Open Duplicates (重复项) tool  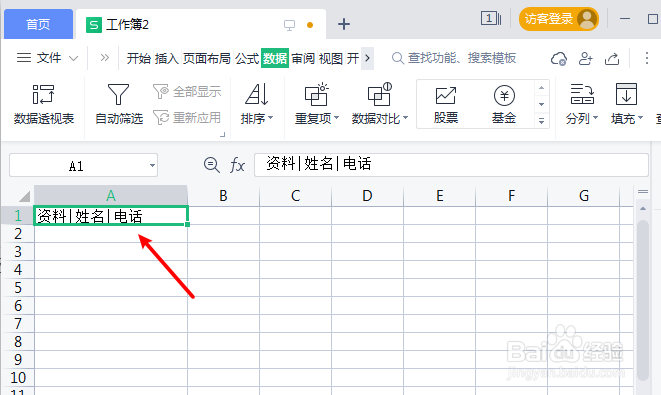tap(317, 104)
